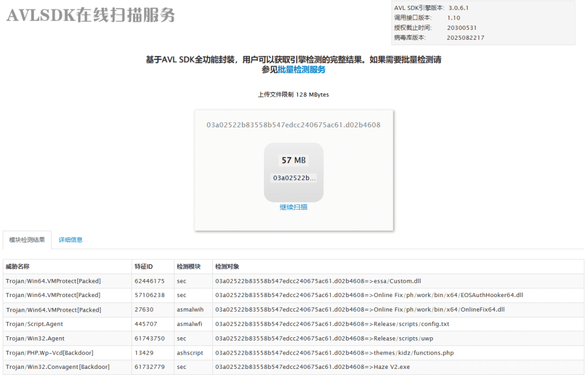Image resolution: width=588 pixels, height=377 pixels.
Task: Click the Trojan/Win32.Convagent[Backdoor] entry
Action: click(58, 367)
